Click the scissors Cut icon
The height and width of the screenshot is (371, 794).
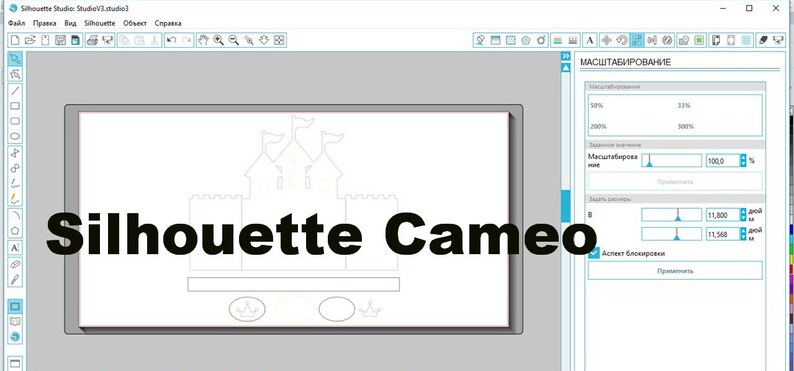click(154, 40)
